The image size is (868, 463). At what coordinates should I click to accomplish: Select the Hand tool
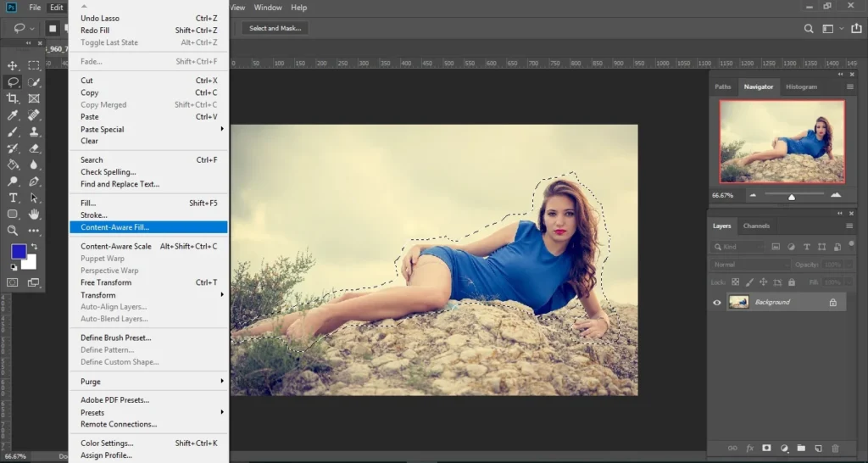click(x=34, y=214)
